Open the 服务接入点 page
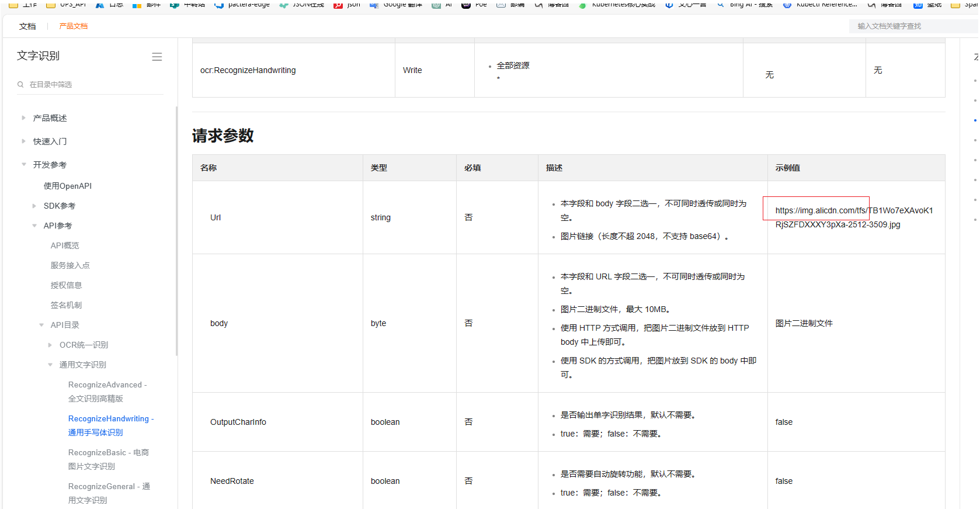This screenshot has width=980, height=509. (70, 265)
